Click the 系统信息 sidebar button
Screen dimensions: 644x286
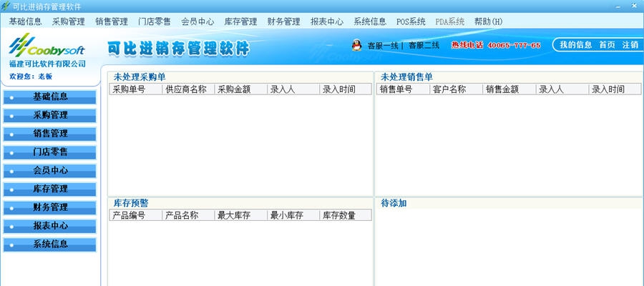(49, 245)
